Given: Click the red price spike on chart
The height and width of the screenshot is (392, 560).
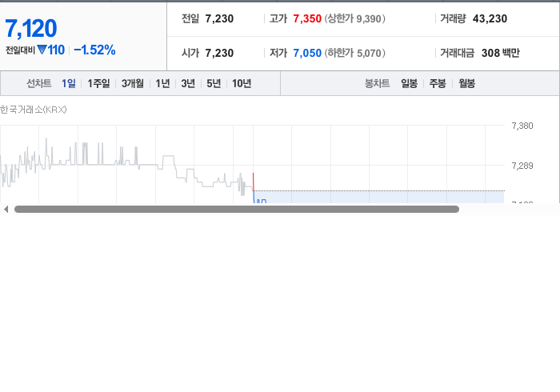Looking at the screenshot, I should coord(254,182).
